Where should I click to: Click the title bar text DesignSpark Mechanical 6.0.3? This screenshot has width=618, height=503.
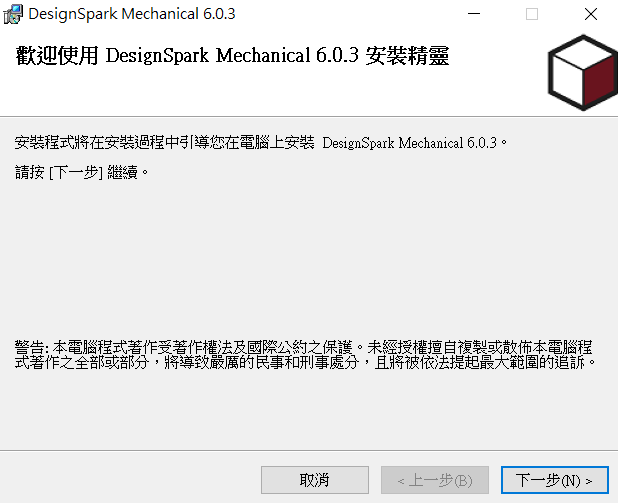pos(132,14)
